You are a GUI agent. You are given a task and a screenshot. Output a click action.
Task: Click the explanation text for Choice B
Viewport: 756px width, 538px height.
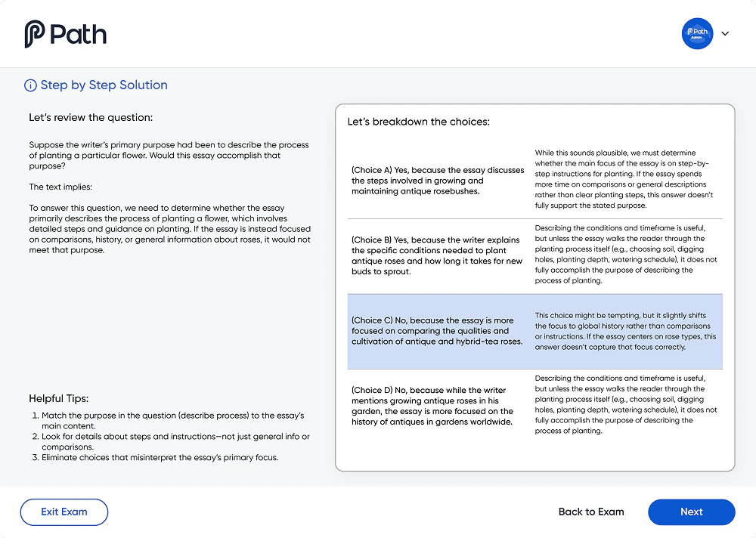(625, 254)
